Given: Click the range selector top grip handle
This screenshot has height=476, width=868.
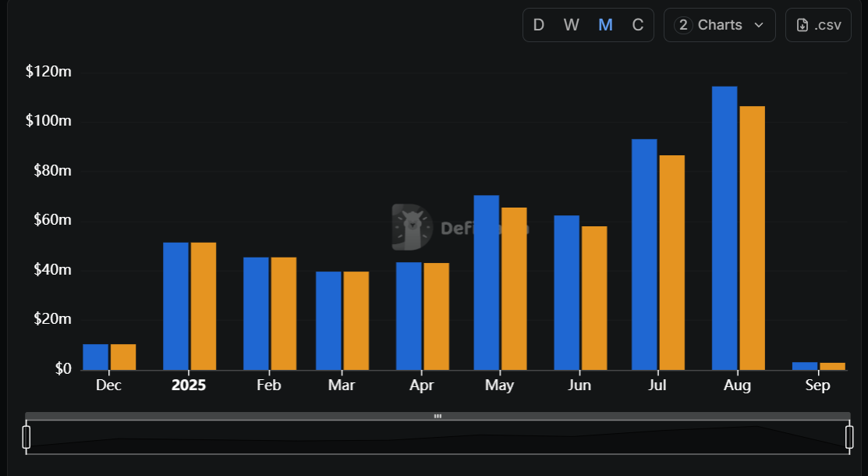Looking at the screenshot, I should click(438, 417).
